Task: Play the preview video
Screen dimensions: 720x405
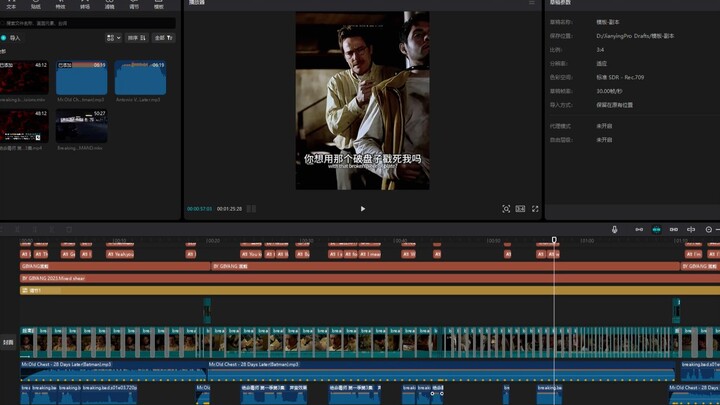Action: pos(363,209)
